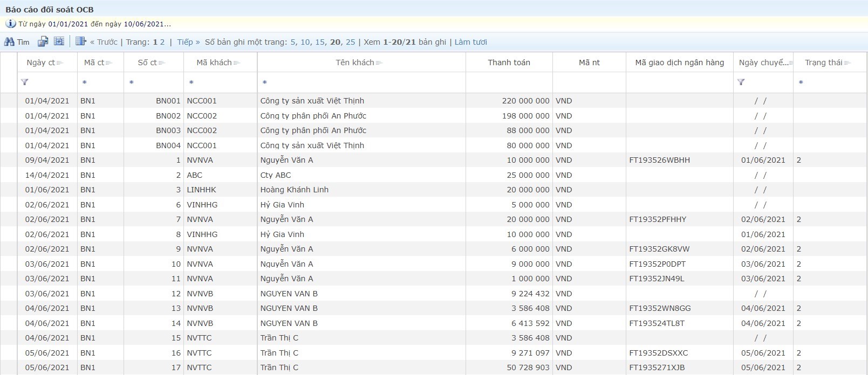
Task: Click the export data icon beside Tìm
Action: (43, 41)
